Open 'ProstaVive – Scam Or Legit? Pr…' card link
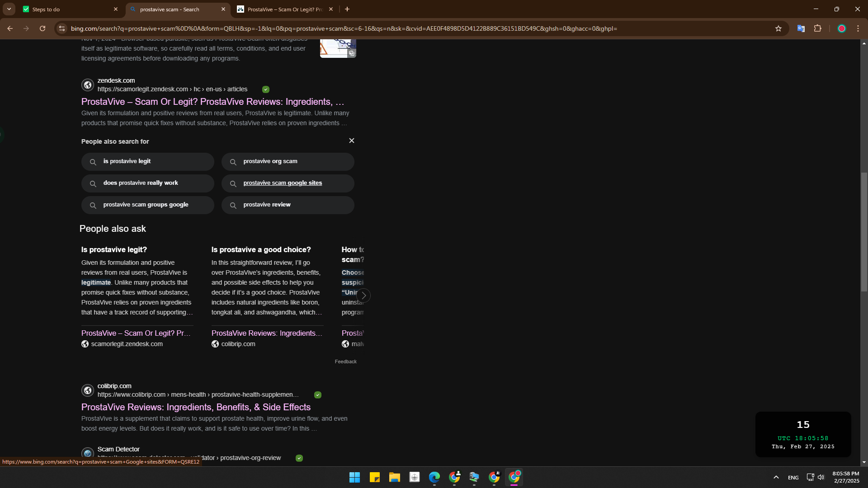Image resolution: width=868 pixels, height=488 pixels. (x=136, y=333)
